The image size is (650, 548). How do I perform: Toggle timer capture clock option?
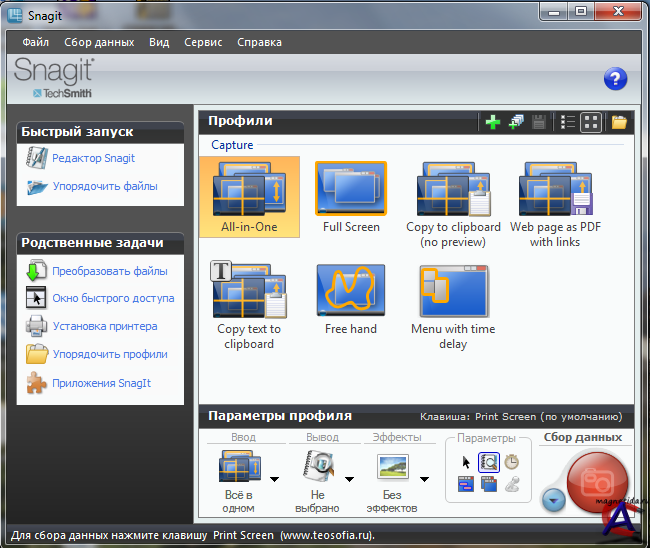pos(512,462)
